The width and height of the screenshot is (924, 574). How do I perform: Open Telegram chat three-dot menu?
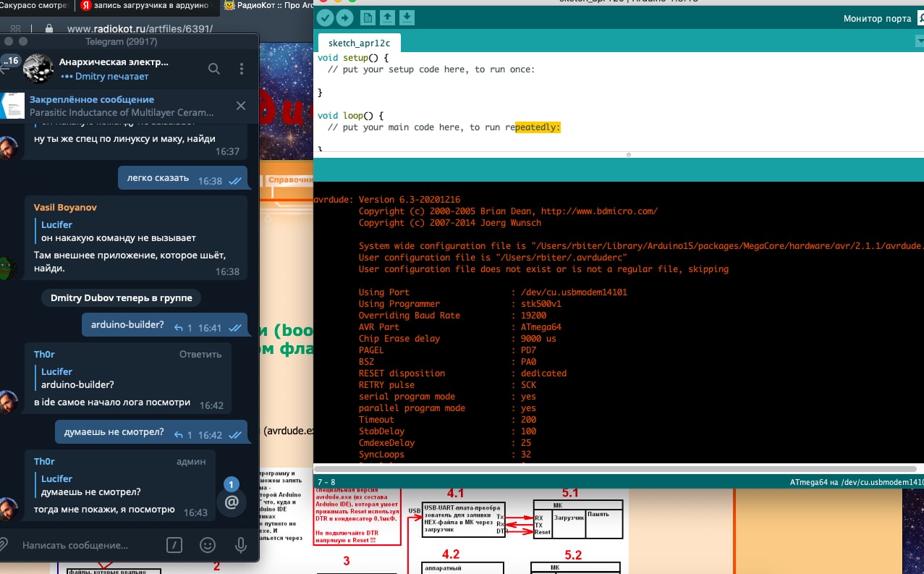point(242,69)
